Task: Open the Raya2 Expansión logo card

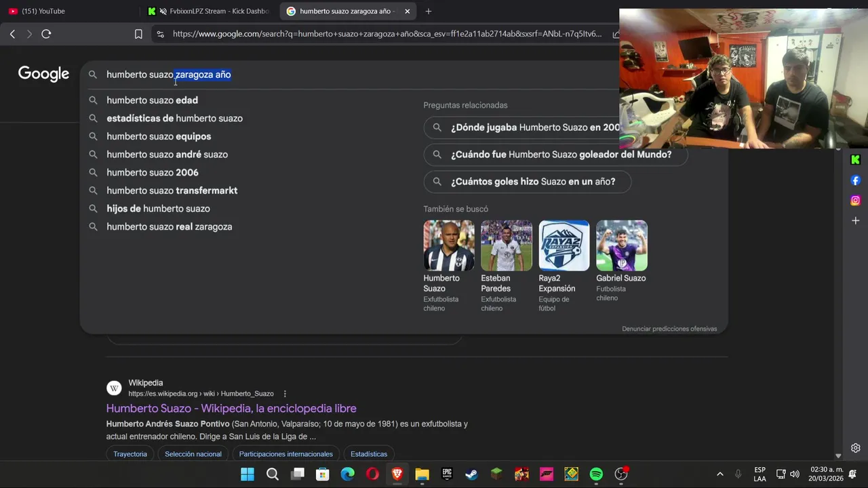Action: (564, 245)
